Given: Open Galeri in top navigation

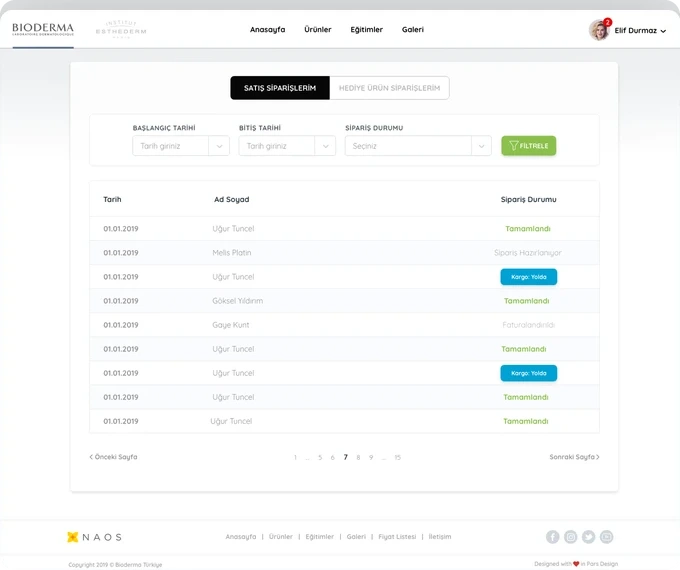Looking at the screenshot, I should tap(413, 29).
